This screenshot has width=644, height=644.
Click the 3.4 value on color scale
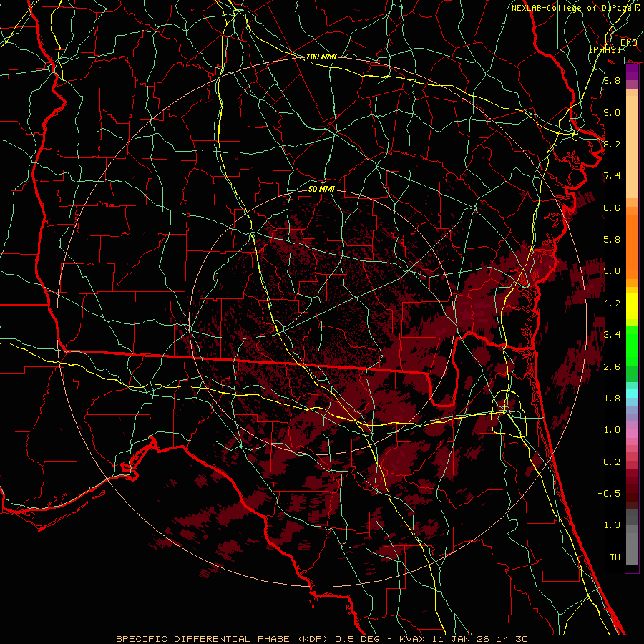tap(612, 335)
